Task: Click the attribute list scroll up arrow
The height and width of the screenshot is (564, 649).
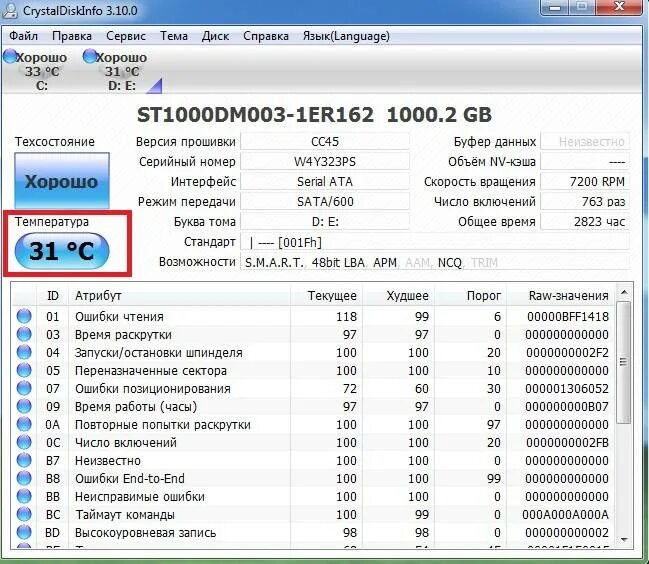Action: [x=624, y=292]
